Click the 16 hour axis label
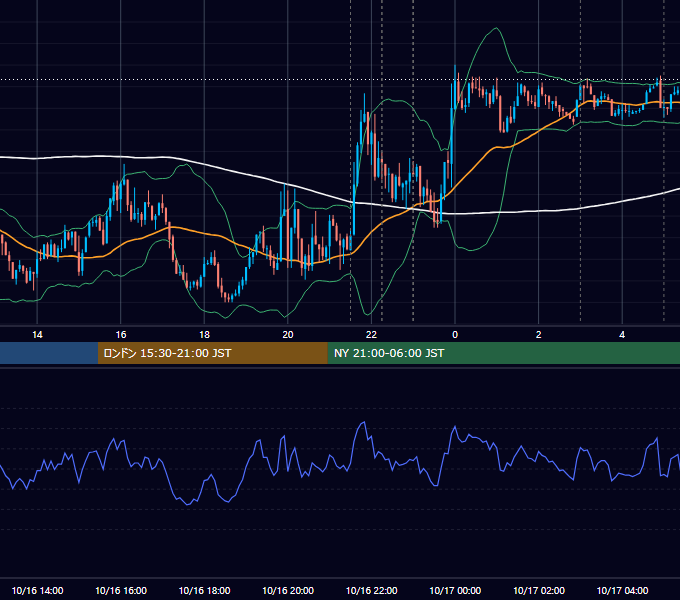The height and width of the screenshot is (600, 680). coord(121,335)
